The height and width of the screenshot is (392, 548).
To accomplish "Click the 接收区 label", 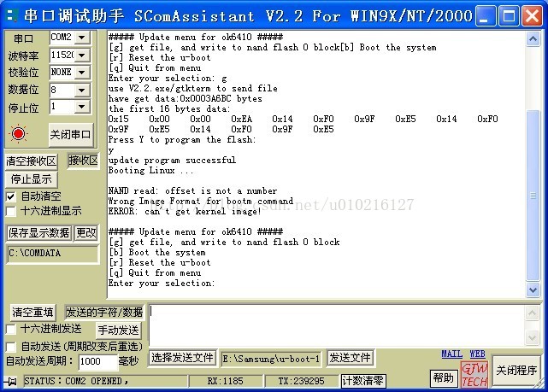I will [83, 161].
